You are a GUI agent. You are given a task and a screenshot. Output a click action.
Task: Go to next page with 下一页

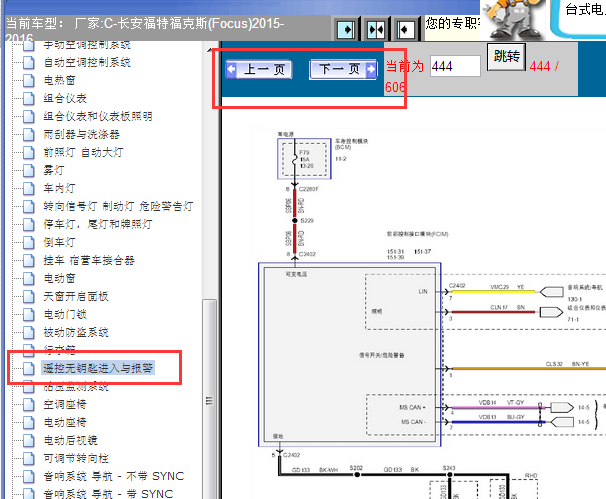point(343,70)
